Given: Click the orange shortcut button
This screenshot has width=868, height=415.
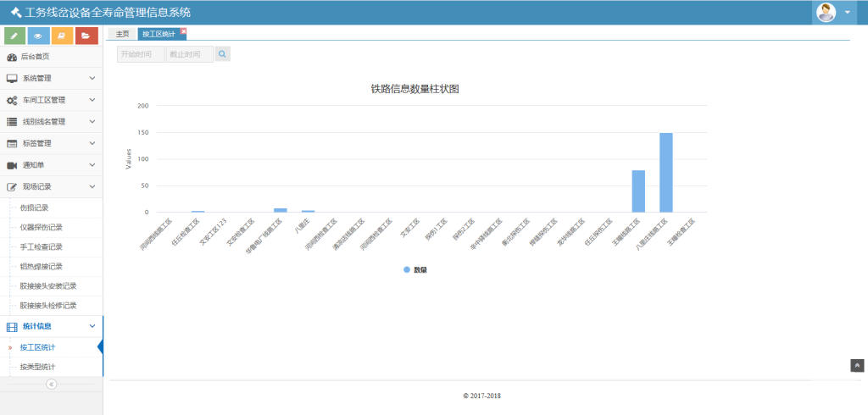Looking at the screenshot, I should point(63,36).
